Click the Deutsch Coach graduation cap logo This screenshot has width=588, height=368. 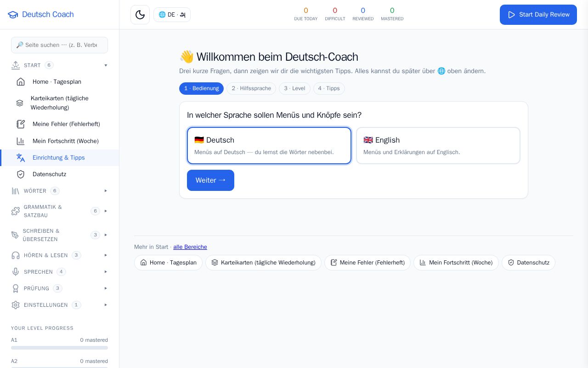pyautogui.click(x=13, y=15)
